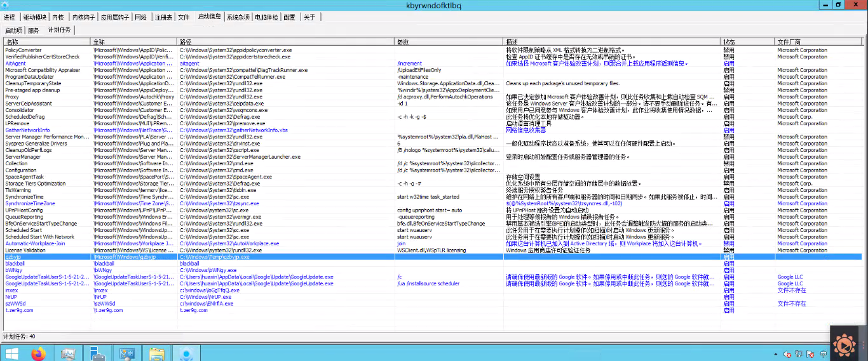Open the 系统杂项 tab

[x=239, y=17]
